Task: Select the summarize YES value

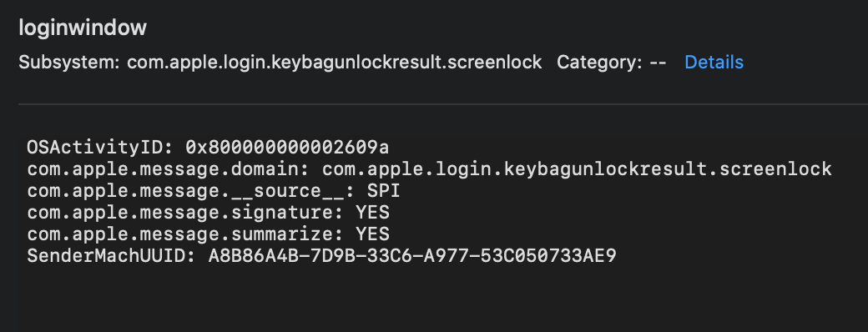Action: tap(372, 234)
